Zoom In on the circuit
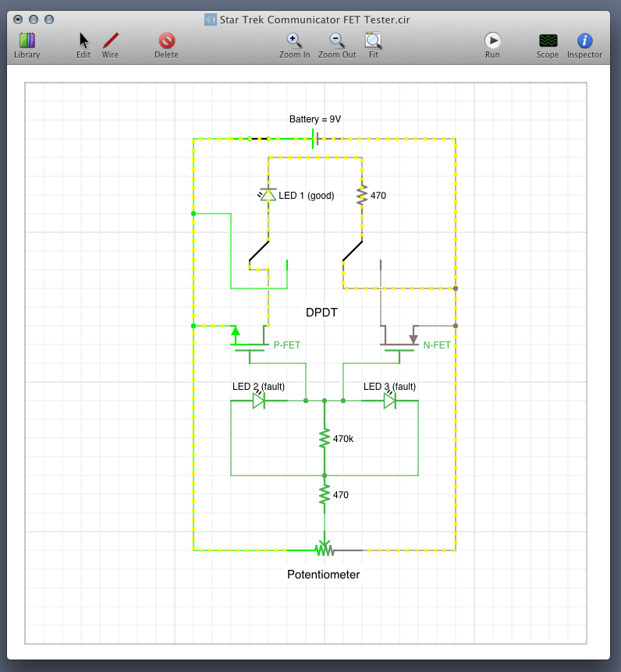This screenshot has width=621, height=672. [x=294, y=45]
